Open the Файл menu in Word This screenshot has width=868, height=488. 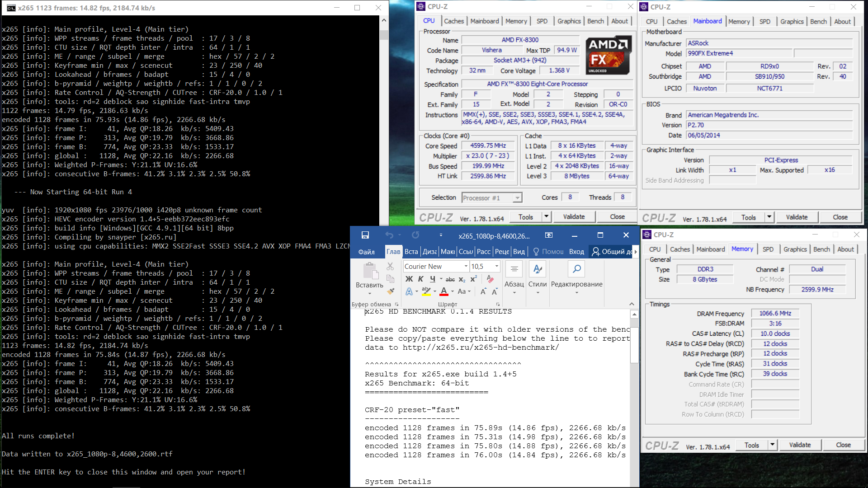click(367, 252)
